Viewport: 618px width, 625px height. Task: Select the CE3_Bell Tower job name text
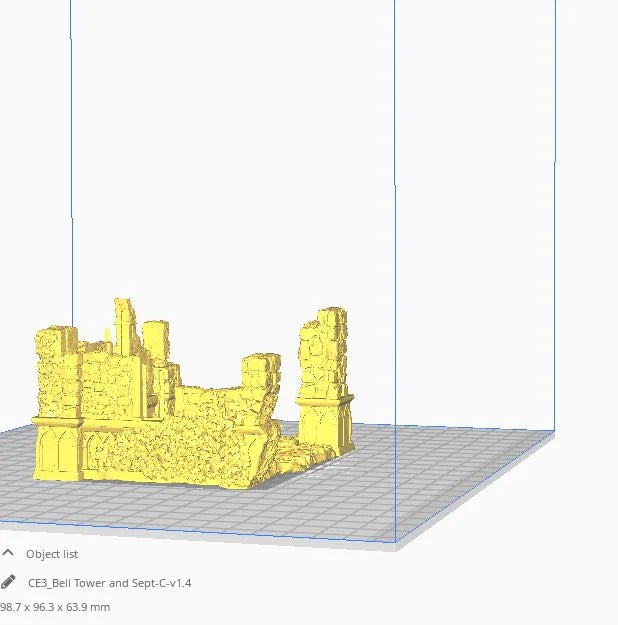point(109,583)
